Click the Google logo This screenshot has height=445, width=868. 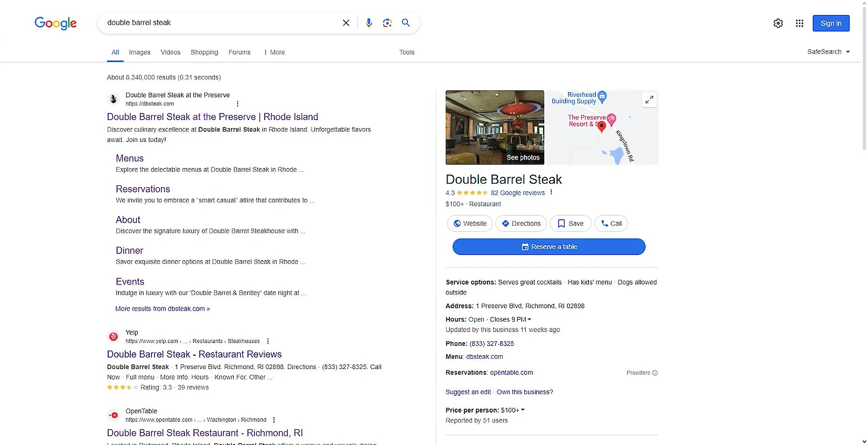[x=56, y=23]
